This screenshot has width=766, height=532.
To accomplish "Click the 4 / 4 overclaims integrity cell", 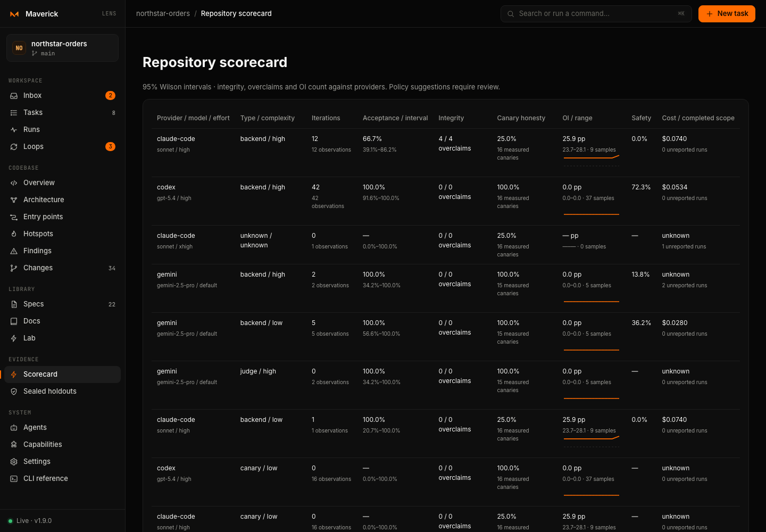I will tap(455, 144).
